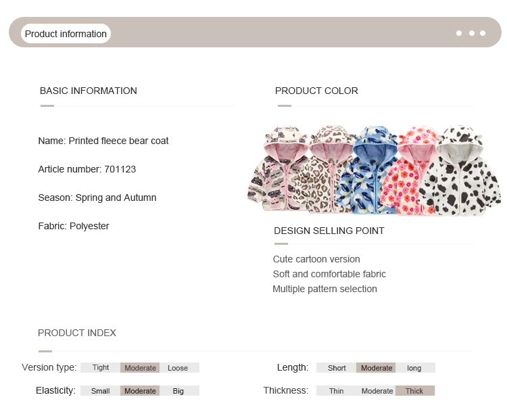Click the Article number 701123 text
The height and width of the screenshot is (420, 507).
click(87, 169)
